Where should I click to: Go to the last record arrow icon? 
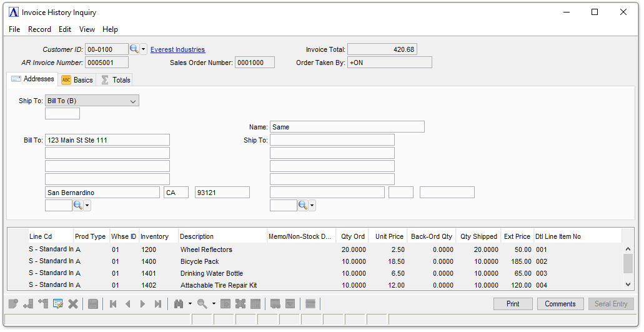click(x=158, y=304)
